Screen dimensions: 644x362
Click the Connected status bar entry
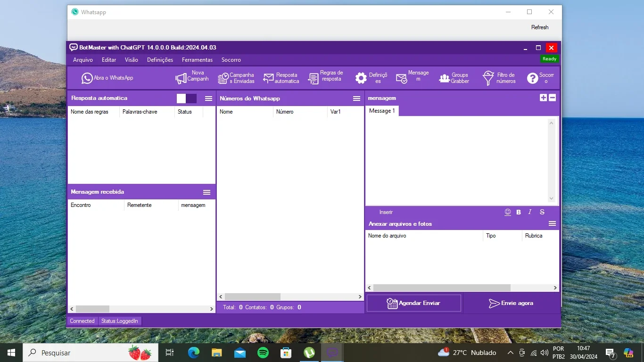pyautogui.click(x=83, y=321)
